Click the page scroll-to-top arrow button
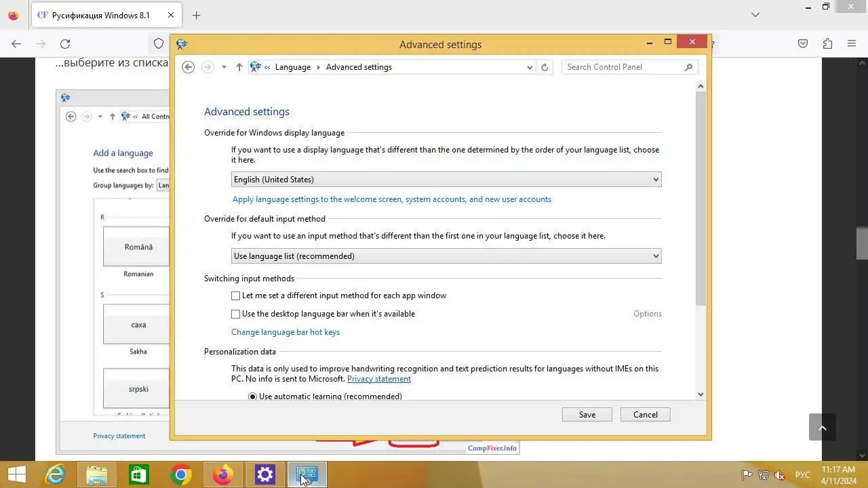The image size is (868, 488). pyautogui.click(x=823, y=428)
